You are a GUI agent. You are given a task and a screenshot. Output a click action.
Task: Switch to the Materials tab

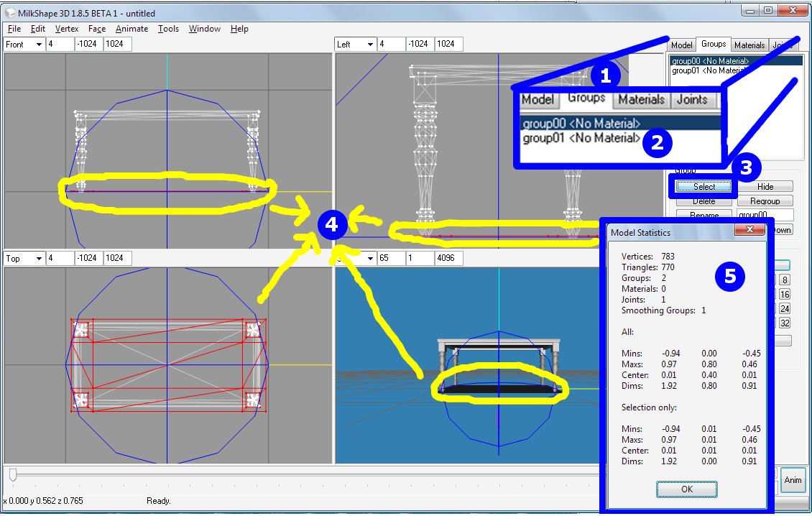coord(749,45)
